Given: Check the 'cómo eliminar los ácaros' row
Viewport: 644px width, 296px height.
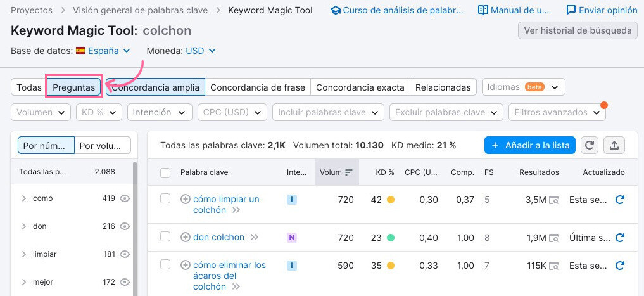Looking at the screenshot, I should 165,265.
